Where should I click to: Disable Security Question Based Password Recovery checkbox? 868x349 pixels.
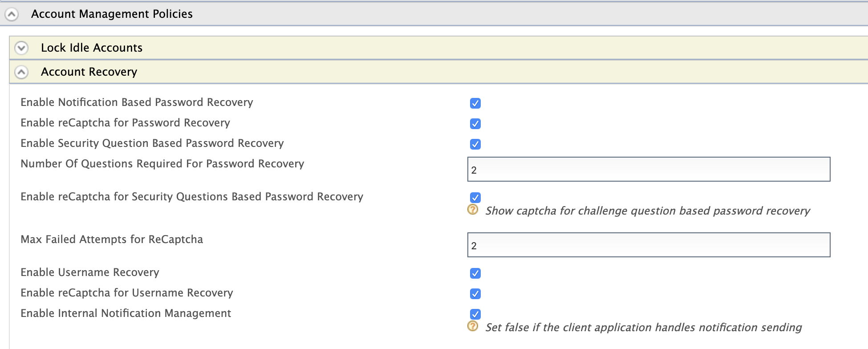pos(475,144)
